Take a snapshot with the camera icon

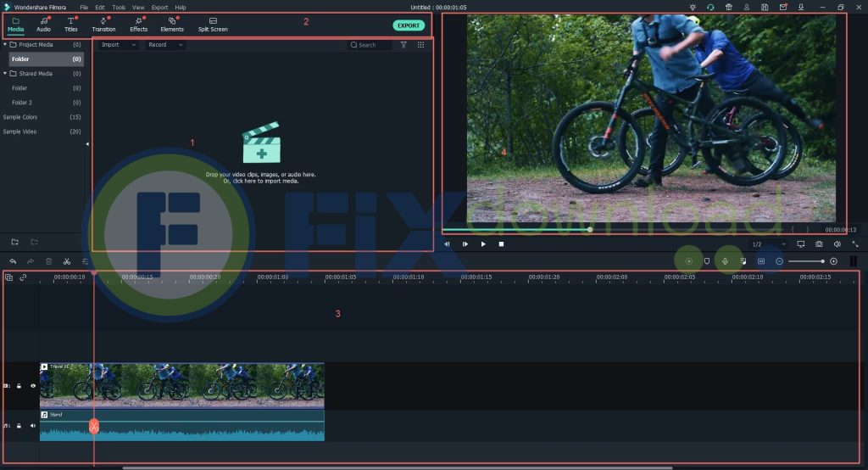pos(819,244)
